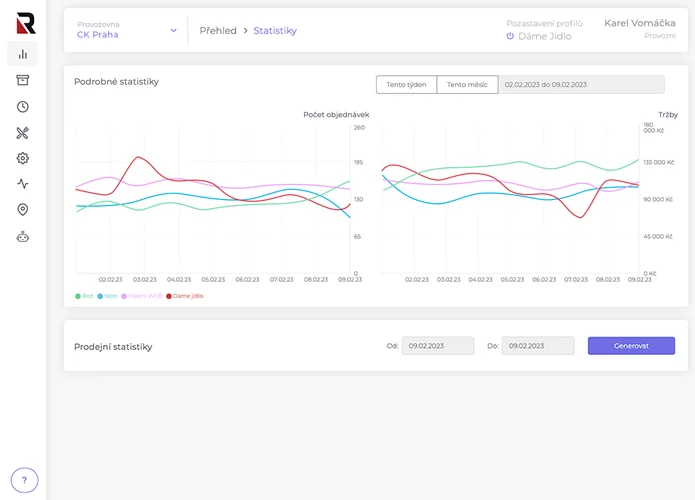Image resolution: width=695 pixels, height=500 pixels.
Task: Open help with the question mark button
Action: point(24,480)
